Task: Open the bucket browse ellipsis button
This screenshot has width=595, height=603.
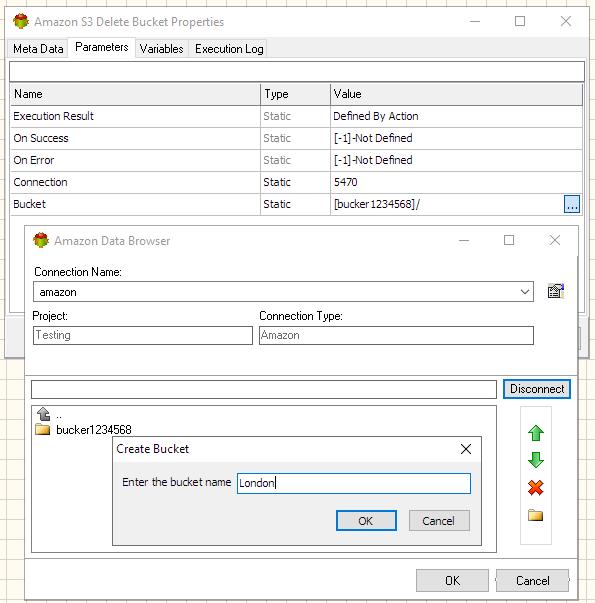Action: coord(572,204)
